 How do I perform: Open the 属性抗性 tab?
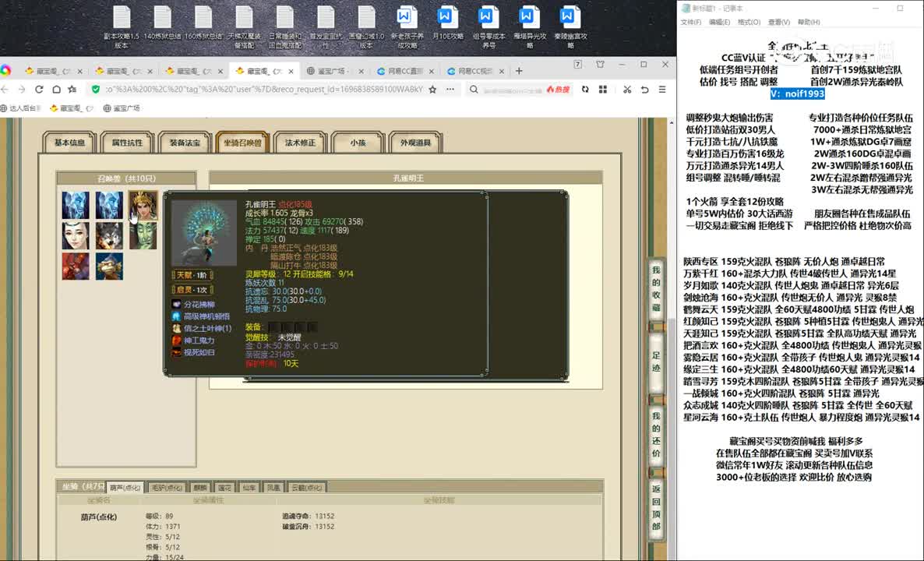tap(127, 143)
